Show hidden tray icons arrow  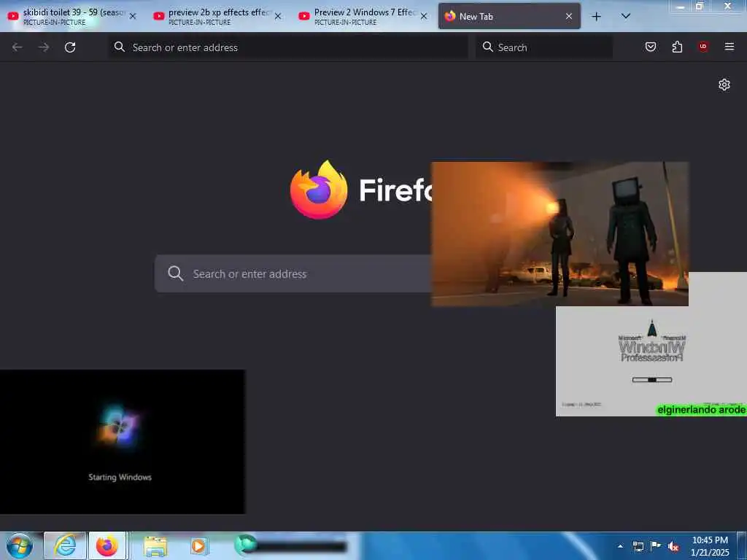click(620, 546)
